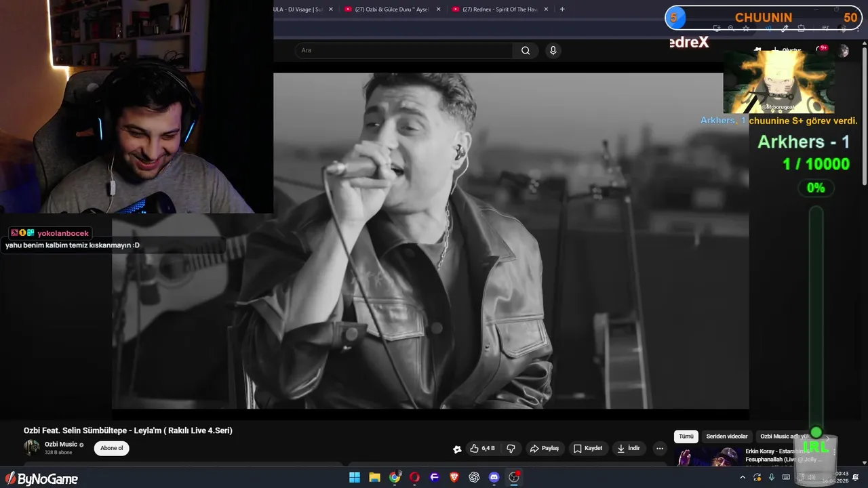Open the touch keyboard tray icon
Image resolution: width=868 pixels, height=488 pixels.
[786, 477]
